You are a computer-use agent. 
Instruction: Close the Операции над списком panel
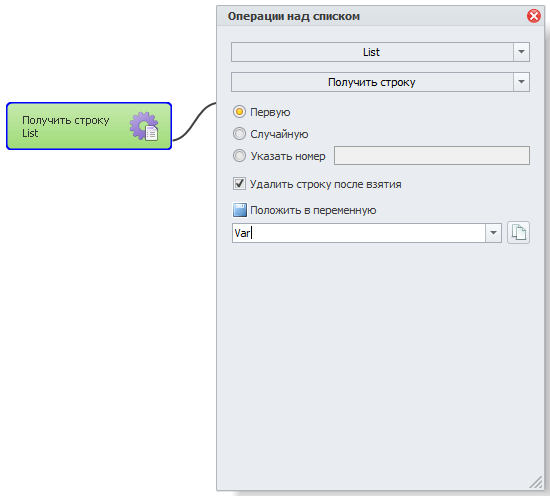point(534,16)
